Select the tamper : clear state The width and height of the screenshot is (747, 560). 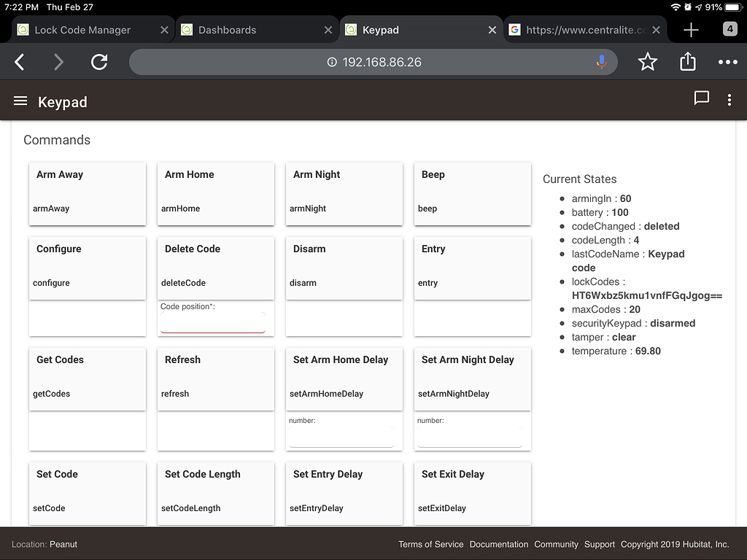(x=603, y=337)
